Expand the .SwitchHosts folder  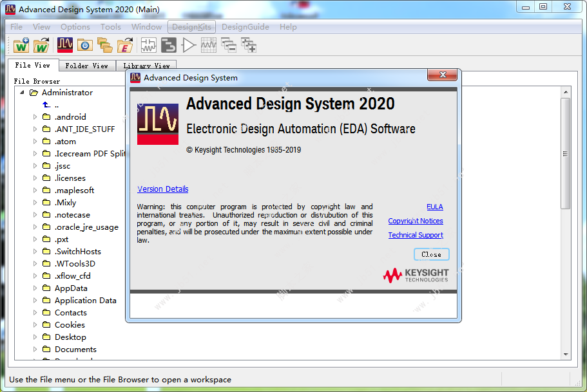(x=35, y=252)
